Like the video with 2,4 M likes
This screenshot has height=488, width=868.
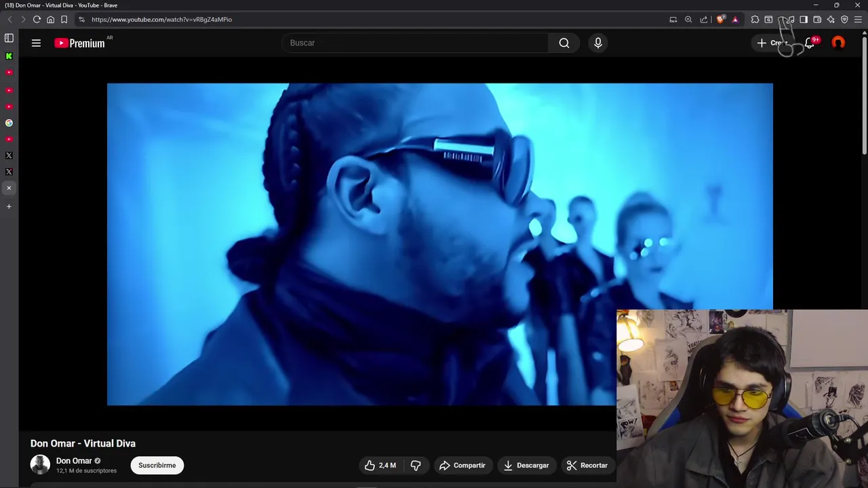click(x=380, y=465)
